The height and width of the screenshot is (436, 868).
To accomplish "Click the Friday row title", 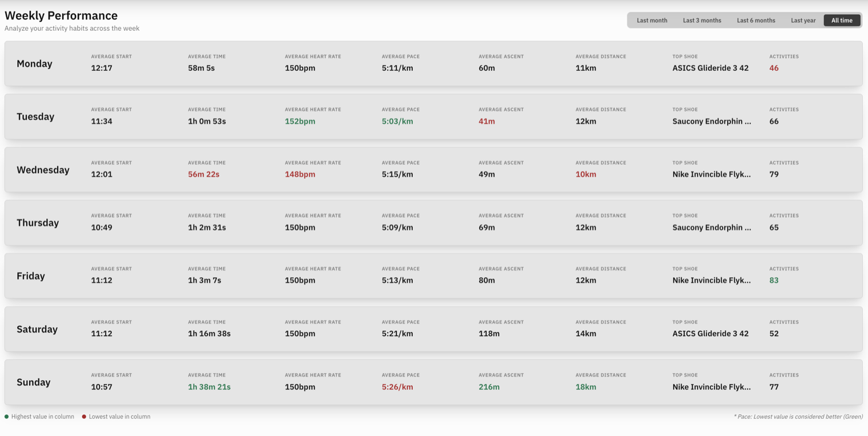I will 31,276.
